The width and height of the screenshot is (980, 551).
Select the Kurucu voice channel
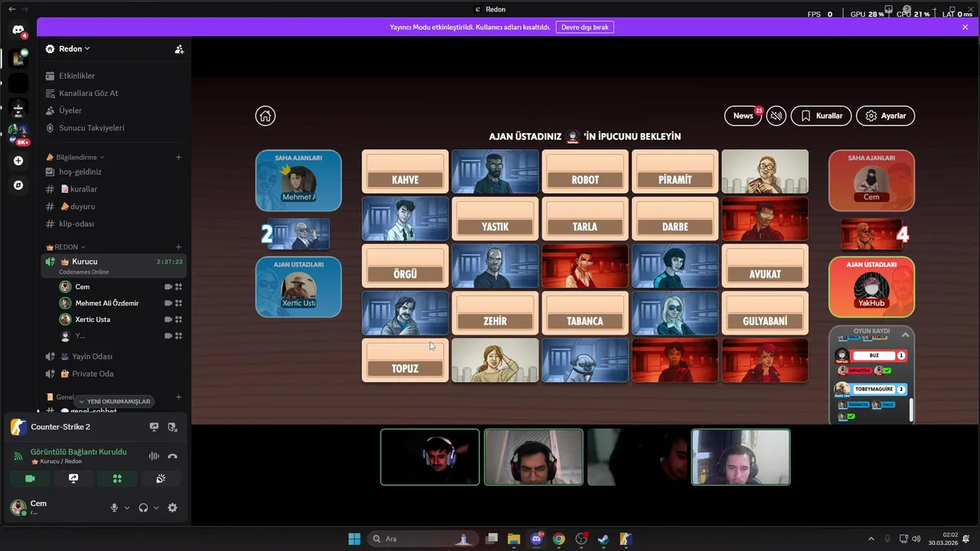[115, 266]
